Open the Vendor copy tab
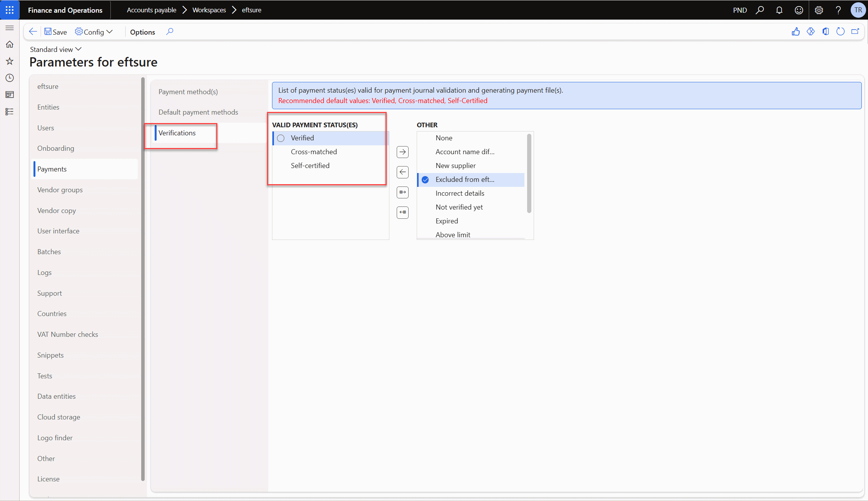Viewport: 868px width, 501px height. coord(85,211)
